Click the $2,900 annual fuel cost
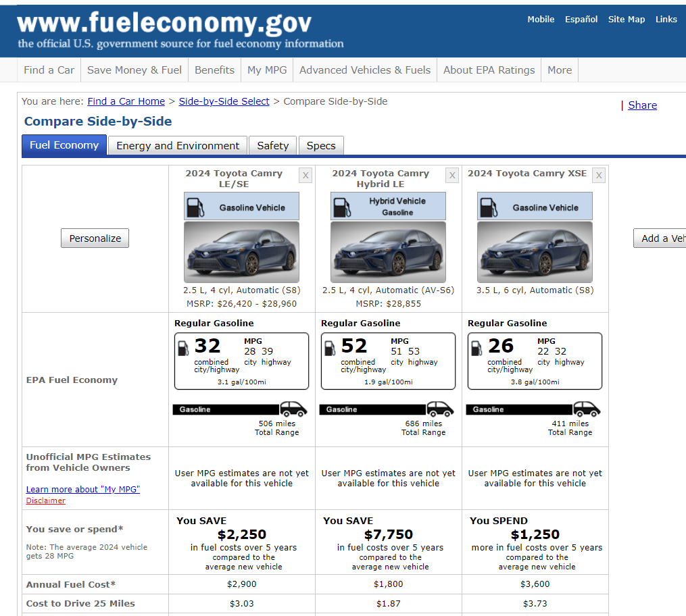The height and width of the screenshot is (616, 686). 241,584
